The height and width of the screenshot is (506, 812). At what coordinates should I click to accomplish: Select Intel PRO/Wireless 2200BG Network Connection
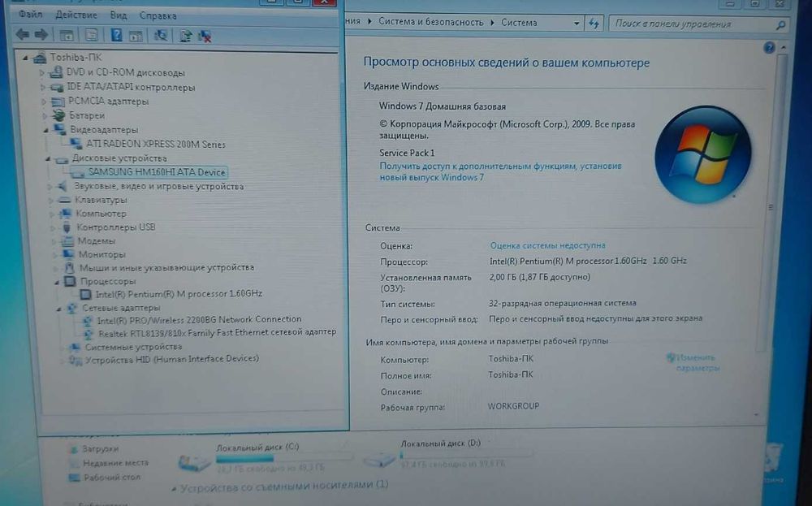tap(200, 319)
